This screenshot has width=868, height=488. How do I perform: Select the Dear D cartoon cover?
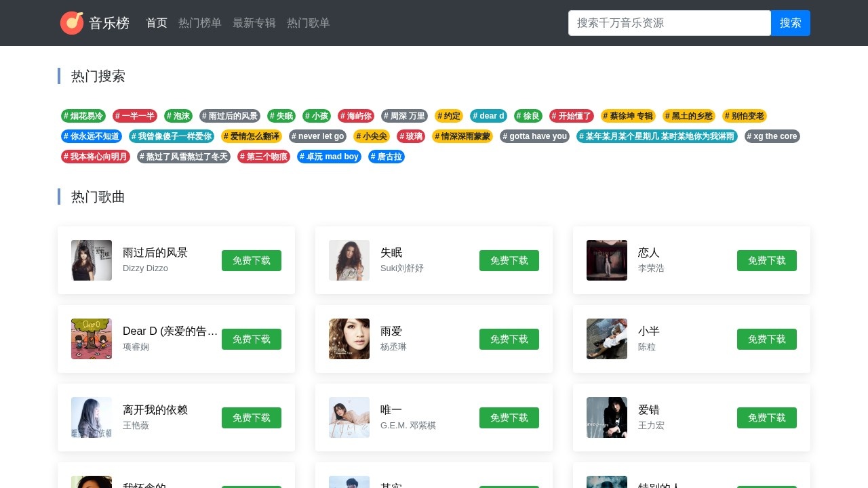pos(92,339)
